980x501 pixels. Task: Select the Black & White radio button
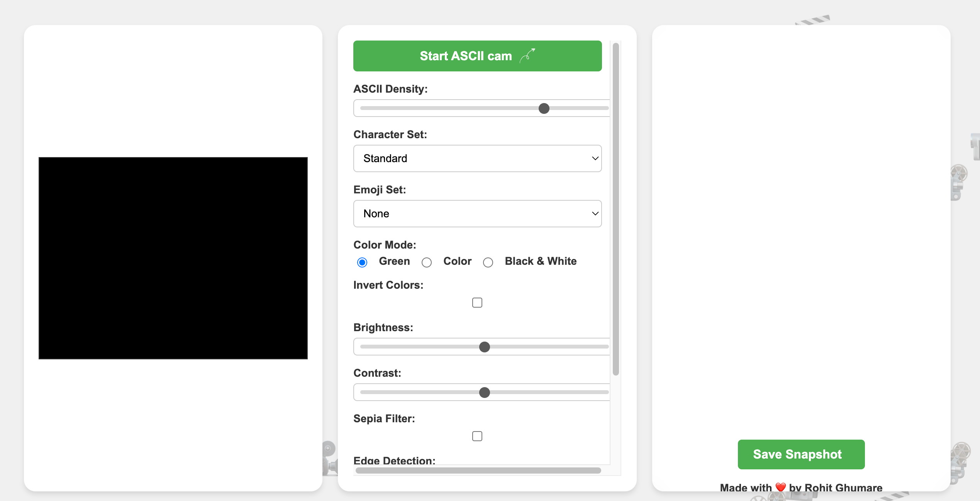coord(488,262)
